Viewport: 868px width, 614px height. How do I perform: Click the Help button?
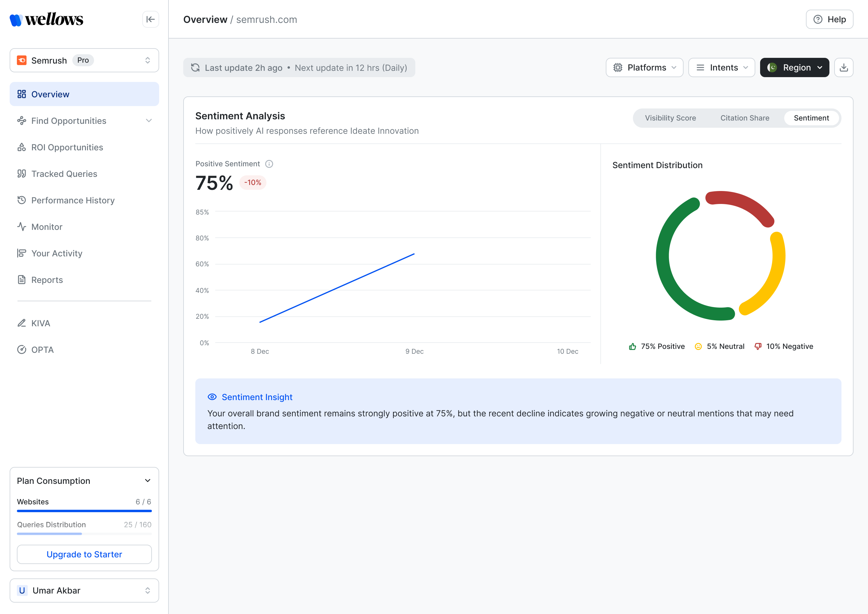[829, 19]
